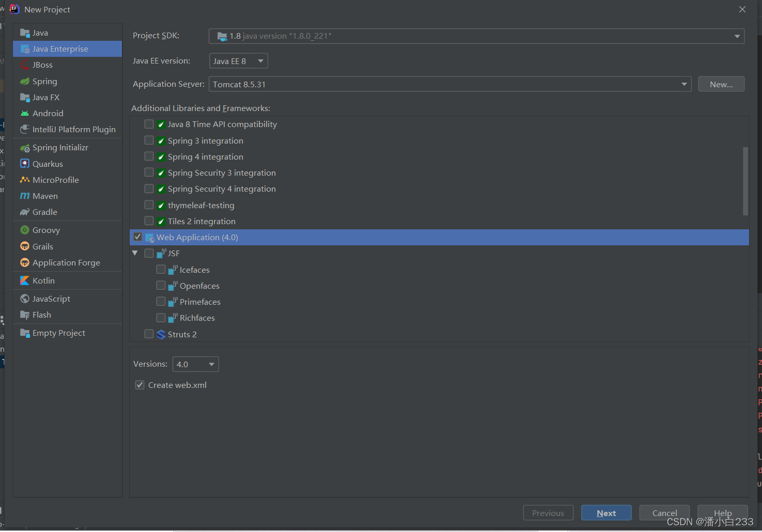Screen dimensions: 762x532
Task: Click the Spring Initializr icon
Action: point(25,148)
